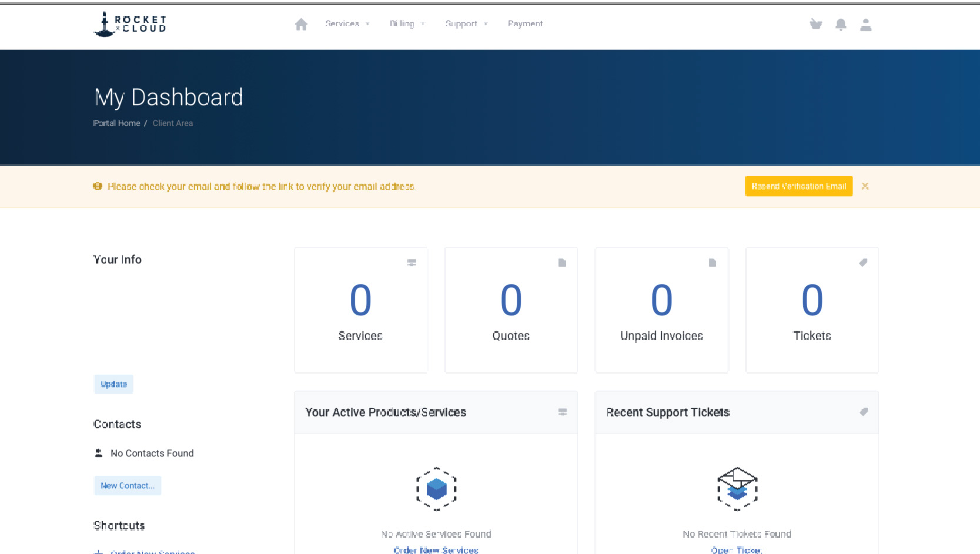Click the icon on Unpaid Invoices card
This screenshot has height=554, width=980.
(713, 263)
